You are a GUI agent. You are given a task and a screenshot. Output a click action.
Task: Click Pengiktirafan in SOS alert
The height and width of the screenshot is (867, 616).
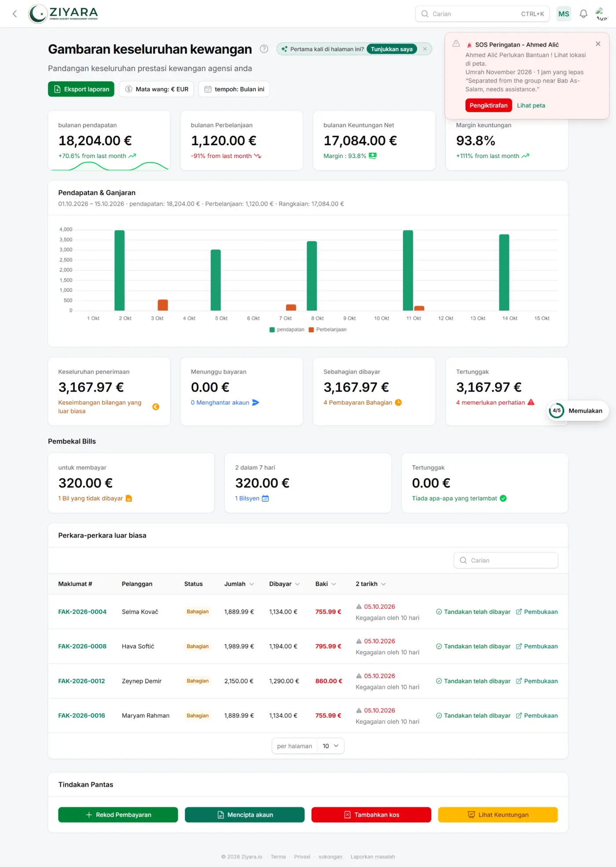[488, 105]
